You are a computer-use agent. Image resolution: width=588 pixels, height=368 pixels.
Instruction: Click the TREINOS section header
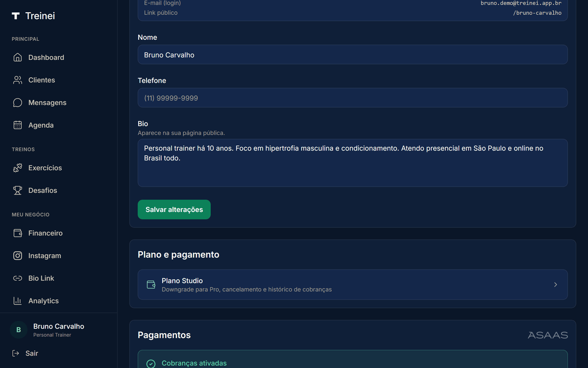tap(23, 149)
